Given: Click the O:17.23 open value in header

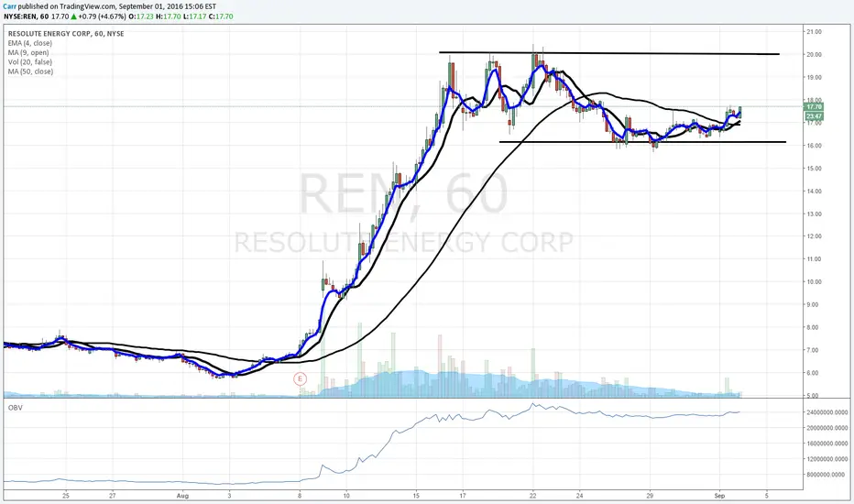Looking at the screenshot, I should pos(141,16).
